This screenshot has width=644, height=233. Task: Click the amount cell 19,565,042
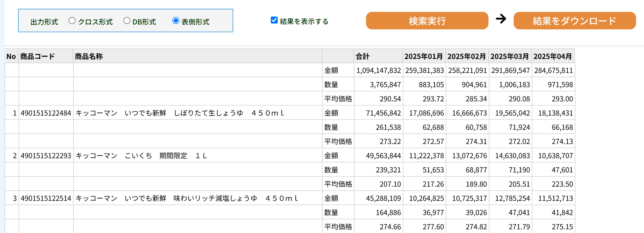(510, 113)
